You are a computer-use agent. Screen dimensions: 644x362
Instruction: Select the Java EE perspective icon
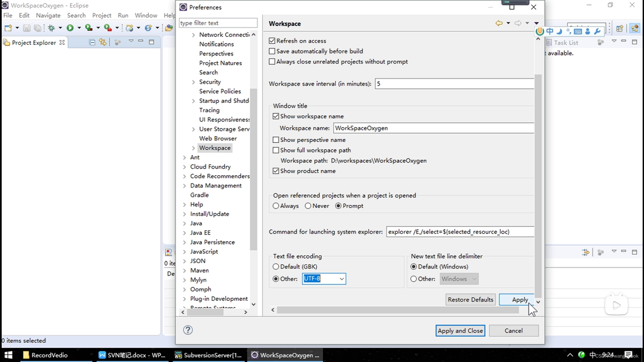pos(635,28)
